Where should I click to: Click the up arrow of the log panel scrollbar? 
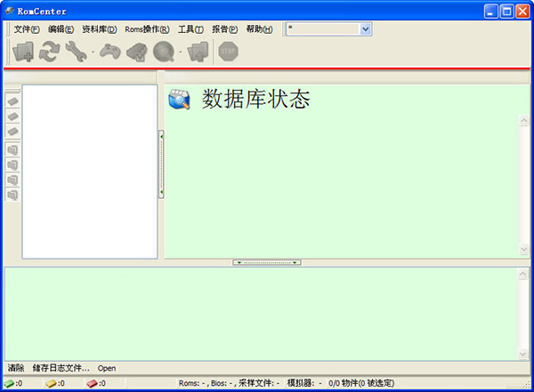pyautogui.click(x=523, y=275)
